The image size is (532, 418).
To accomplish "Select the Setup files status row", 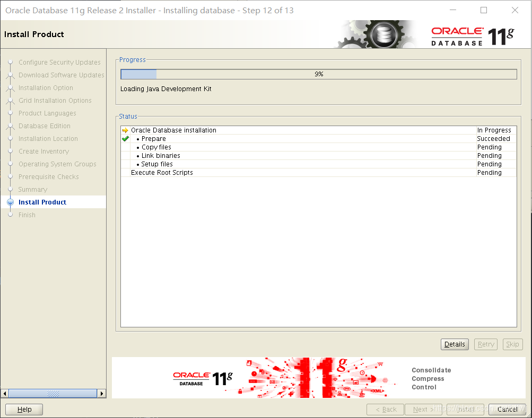I will click(x=319, y=164).
